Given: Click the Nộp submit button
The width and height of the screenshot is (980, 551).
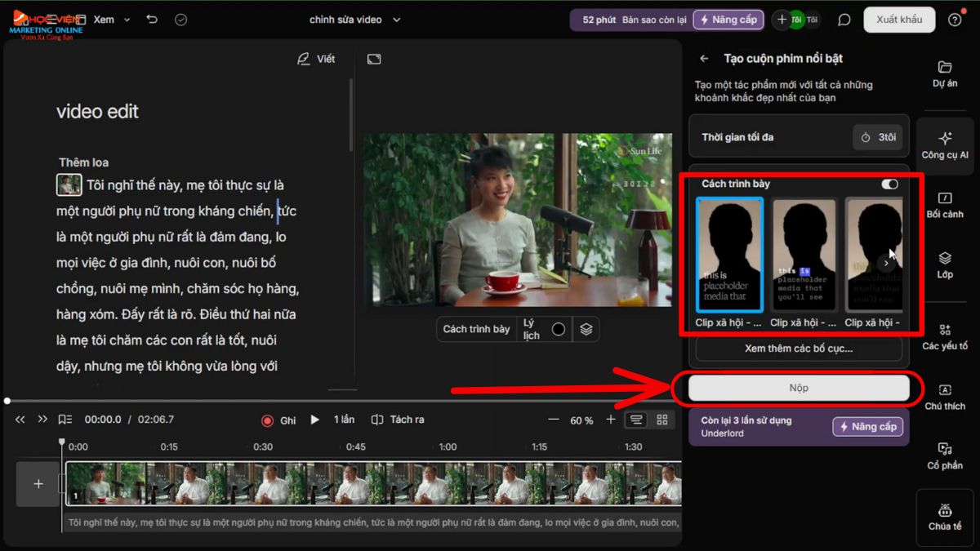Looking at the screenshot, I should point(799,388).
